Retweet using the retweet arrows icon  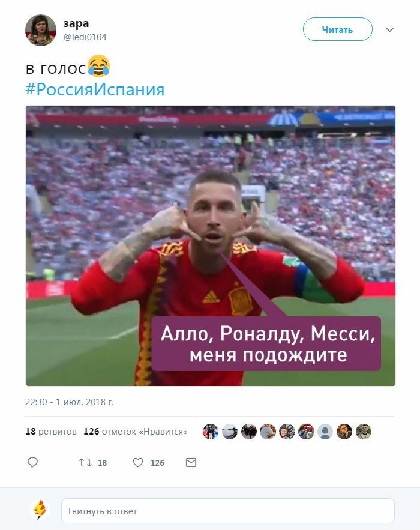[85, 462]
